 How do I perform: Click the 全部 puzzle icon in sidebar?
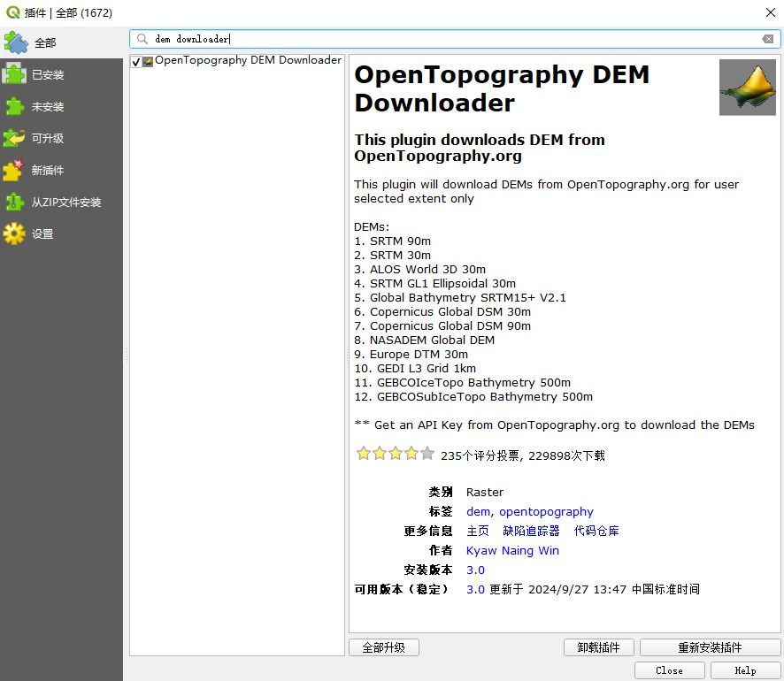point(16,43)
